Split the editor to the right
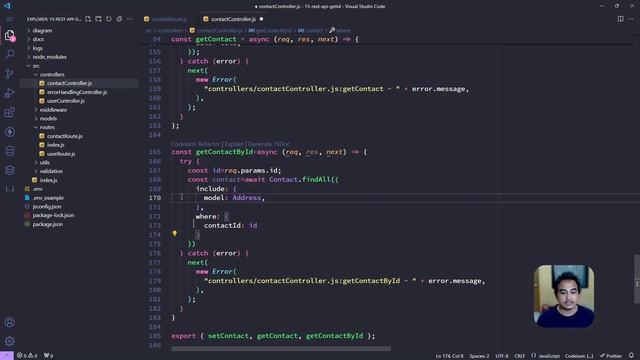The width and height of the screenshot is (640, 360). tap(620, 19)
